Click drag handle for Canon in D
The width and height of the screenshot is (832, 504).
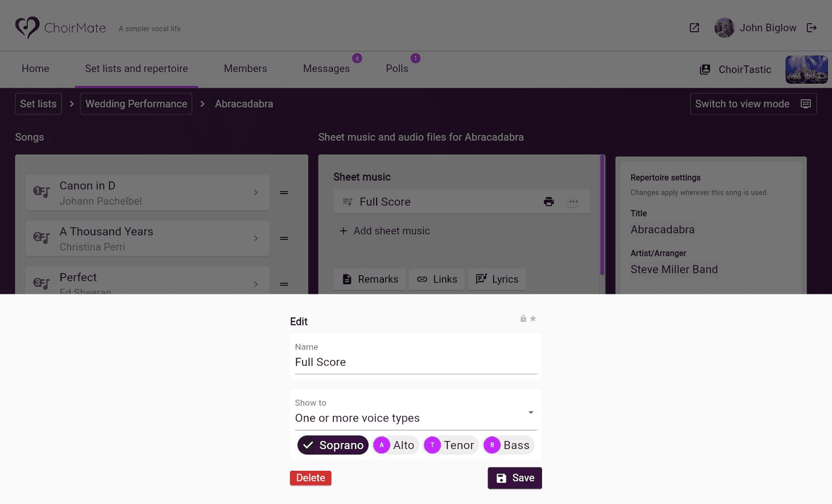pyautogui.click(x=284, y=192)
